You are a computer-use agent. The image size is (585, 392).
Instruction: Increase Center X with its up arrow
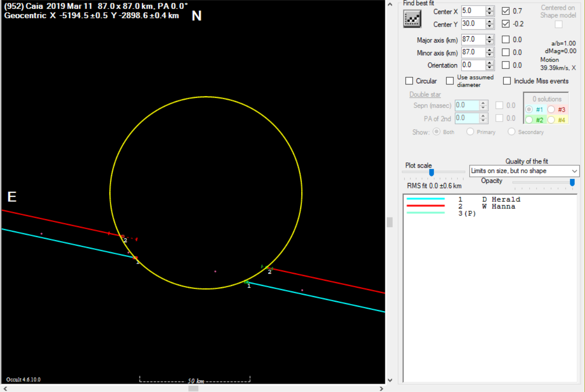pos(490,9)
